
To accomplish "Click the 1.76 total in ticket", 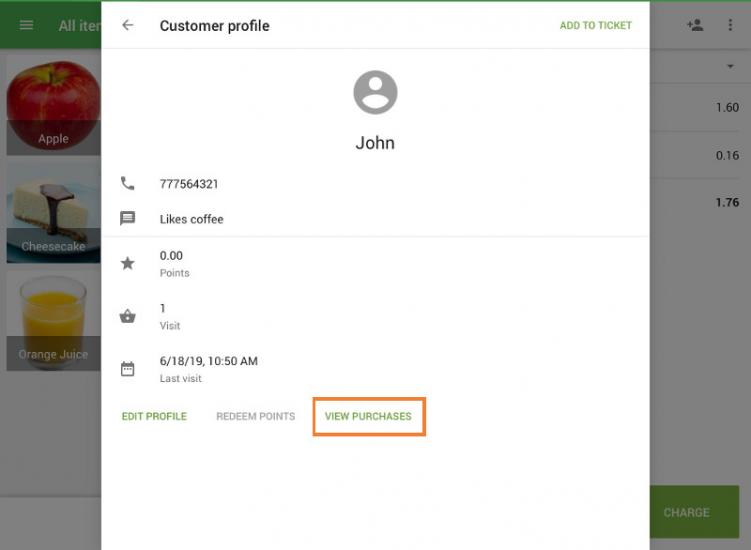I will [x=727, y=202].
